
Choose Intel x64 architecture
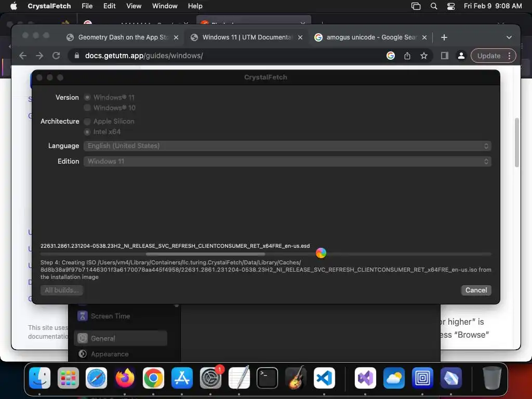pyautogui.click(x=87, y=131)
